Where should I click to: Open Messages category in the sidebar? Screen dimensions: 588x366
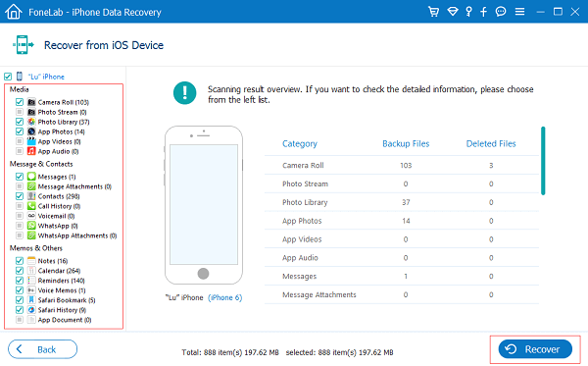[x=57, y=177]
